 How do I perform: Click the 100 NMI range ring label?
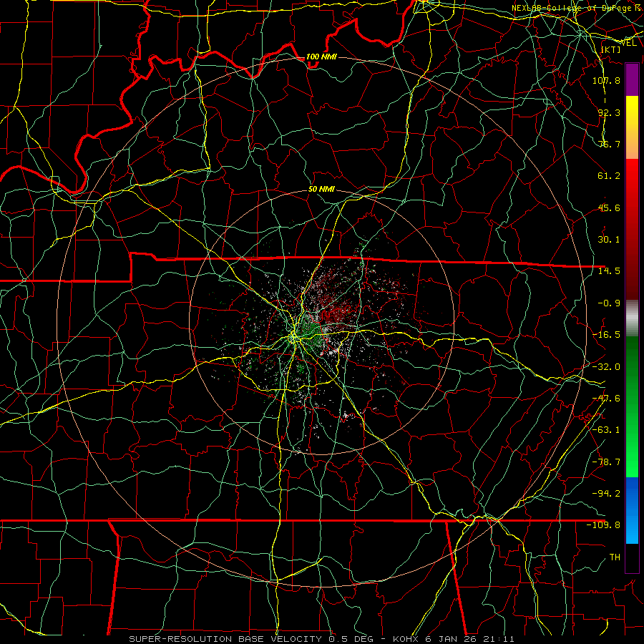(x=321, y=57)
